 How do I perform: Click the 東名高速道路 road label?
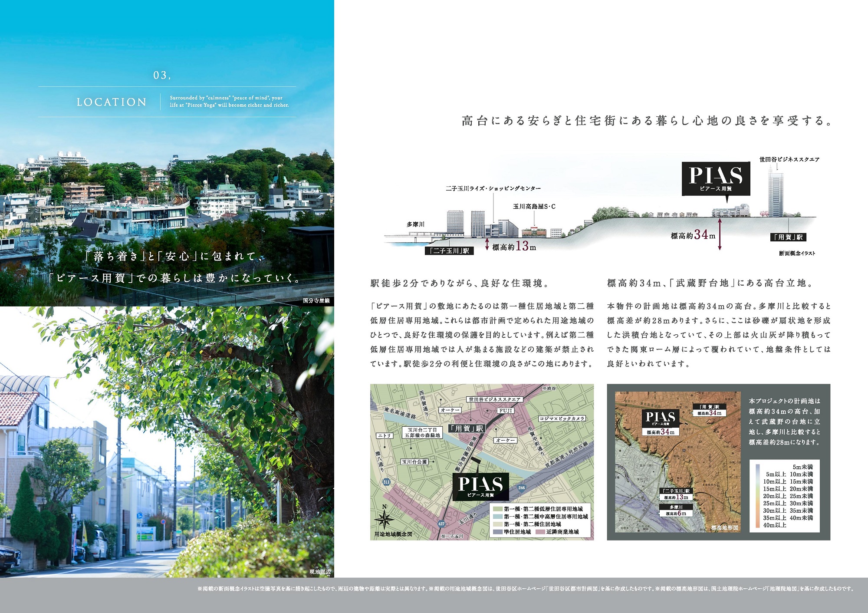click(400, 413)
